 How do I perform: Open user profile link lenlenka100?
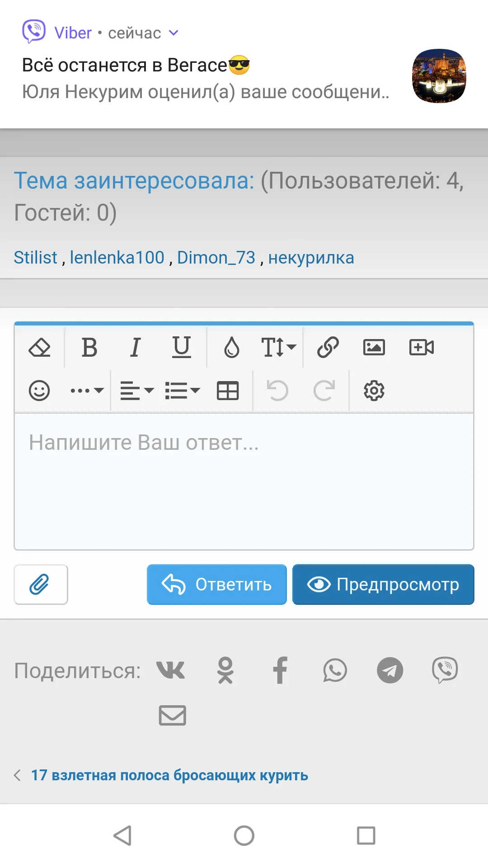click(x=117, y=258)
